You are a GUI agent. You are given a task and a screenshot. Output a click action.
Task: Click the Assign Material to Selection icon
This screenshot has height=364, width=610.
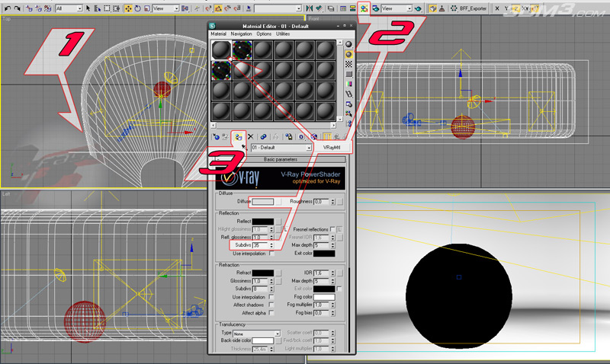(x=239, y=136)
